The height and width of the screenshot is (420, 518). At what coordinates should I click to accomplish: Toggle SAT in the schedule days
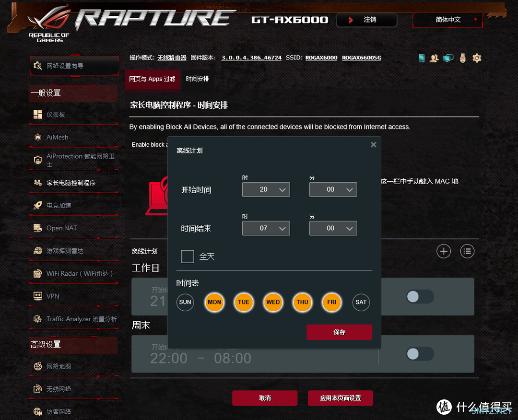pyautogui.click(x=361, y=302)
